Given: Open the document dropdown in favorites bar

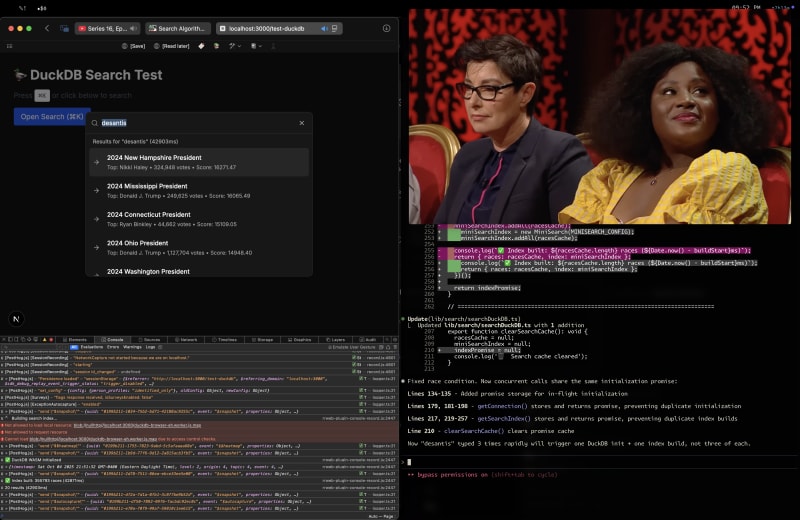Looking at the screenshot, I should click(x=256, y=46).
